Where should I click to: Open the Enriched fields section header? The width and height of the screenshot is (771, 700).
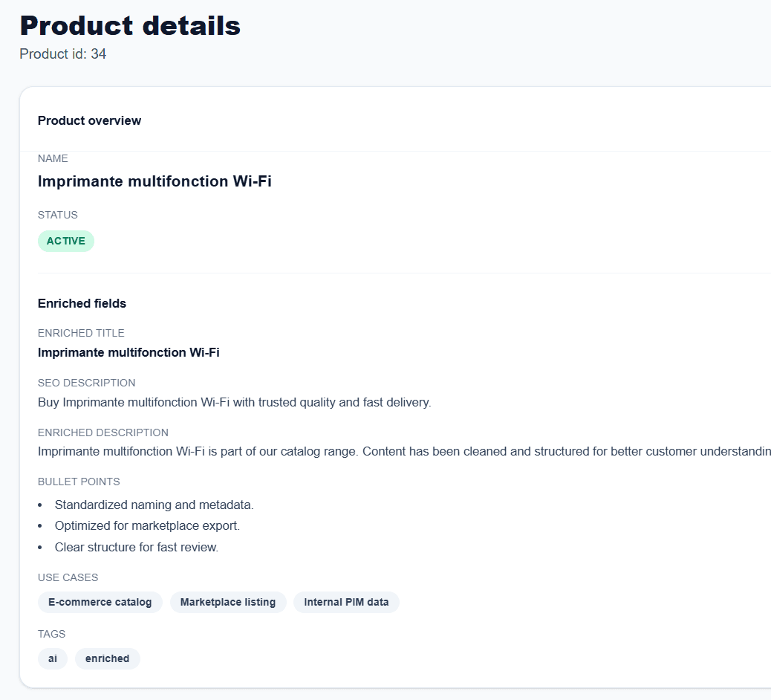point(82,303)
